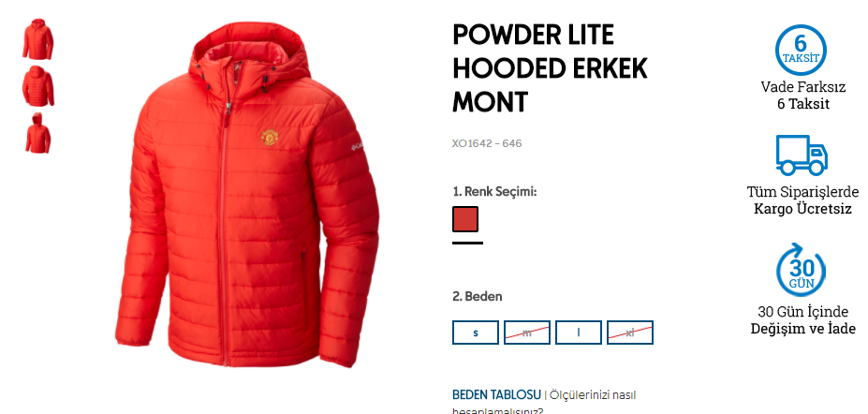
Task: Click the main red jacket product image
Action: 247,194
